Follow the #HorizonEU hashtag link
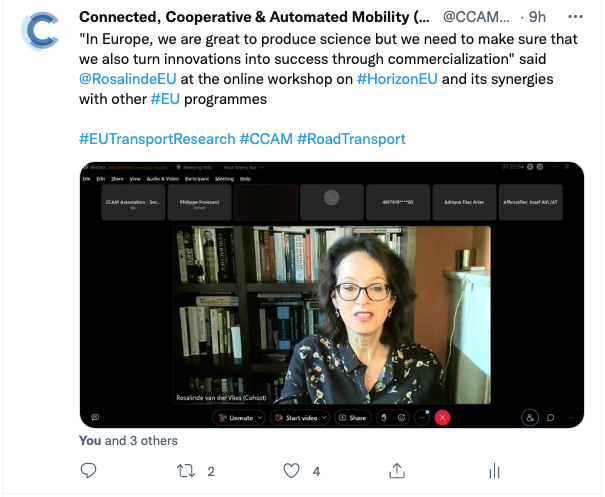This screenshot has width=605, height=497. (x=397, y=79)
